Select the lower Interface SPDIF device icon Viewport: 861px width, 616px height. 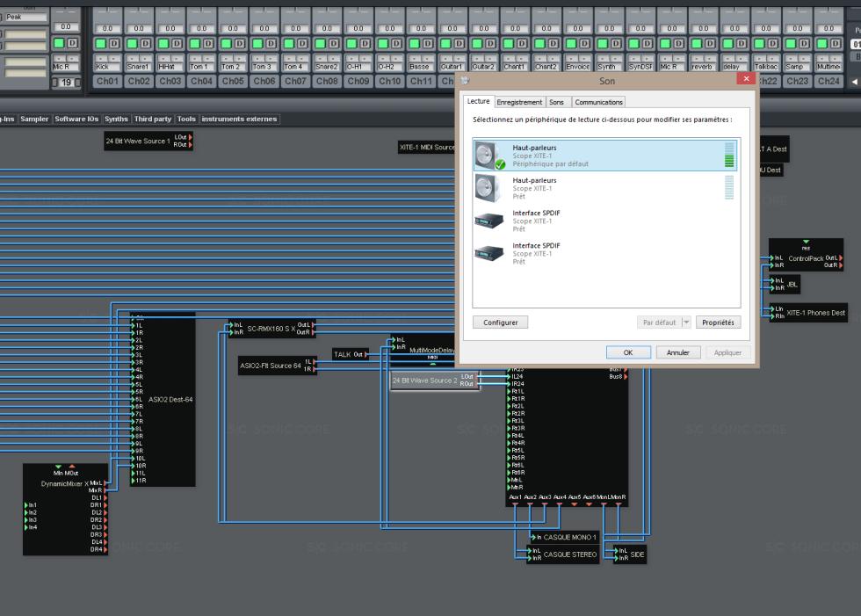tap(488, 252)
